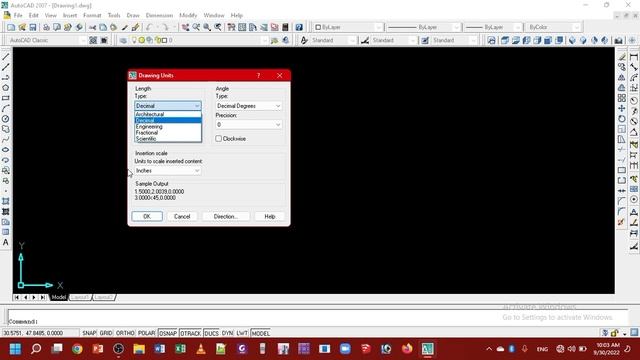Select the Ellipse draw tool

(6, 150)
